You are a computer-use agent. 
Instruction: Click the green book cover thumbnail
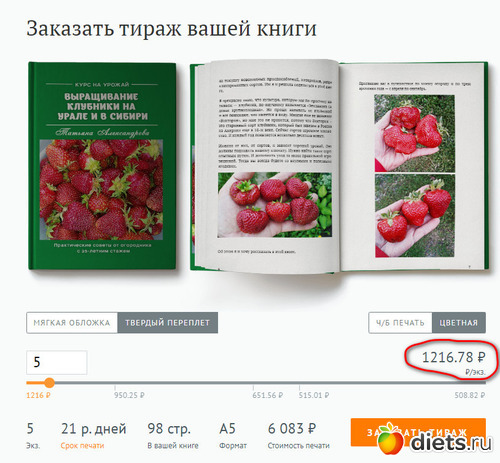click(x=102, y=166)
